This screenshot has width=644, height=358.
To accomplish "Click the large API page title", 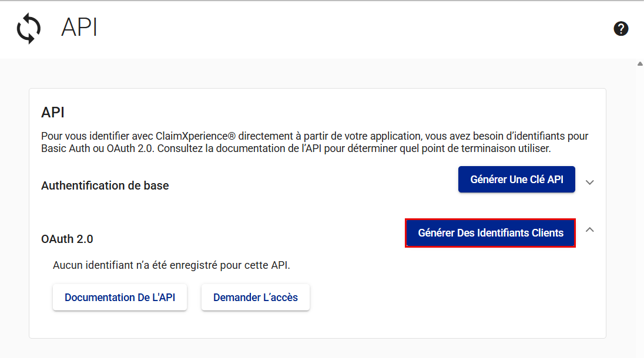I will point(79,28).
